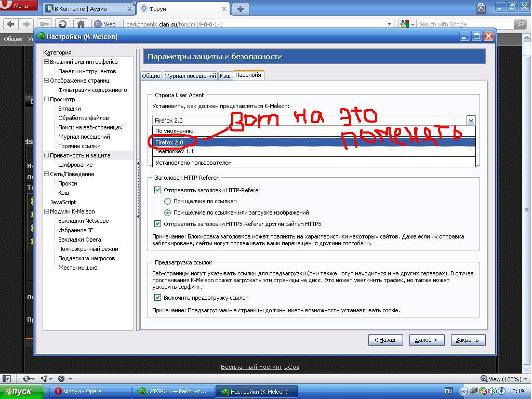Click the magnifier search button
This screenshot has width=532, height=399.
tap(520, 24)
